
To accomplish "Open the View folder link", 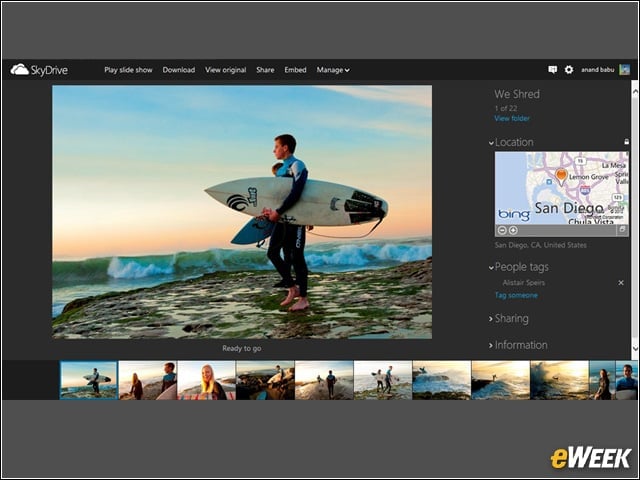I will [x=512, y=118].
